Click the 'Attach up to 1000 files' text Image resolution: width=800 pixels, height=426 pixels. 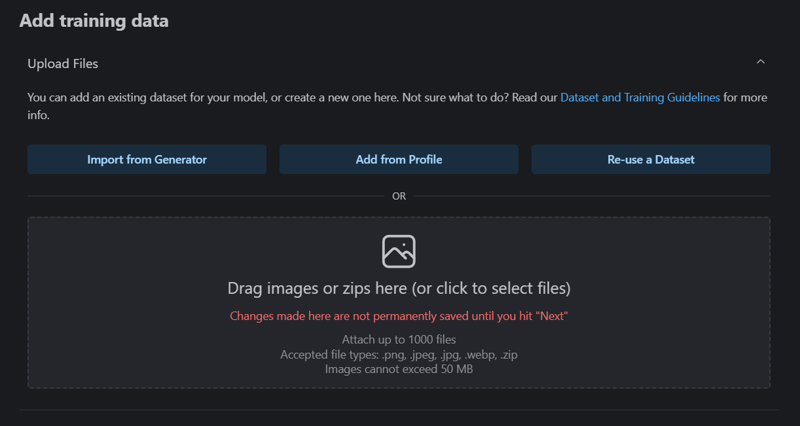point(399,340)
